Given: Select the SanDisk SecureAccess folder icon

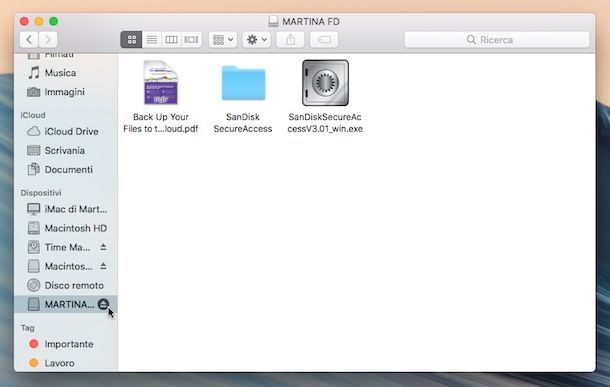Looking at the screenshot, I should point(243,83).
